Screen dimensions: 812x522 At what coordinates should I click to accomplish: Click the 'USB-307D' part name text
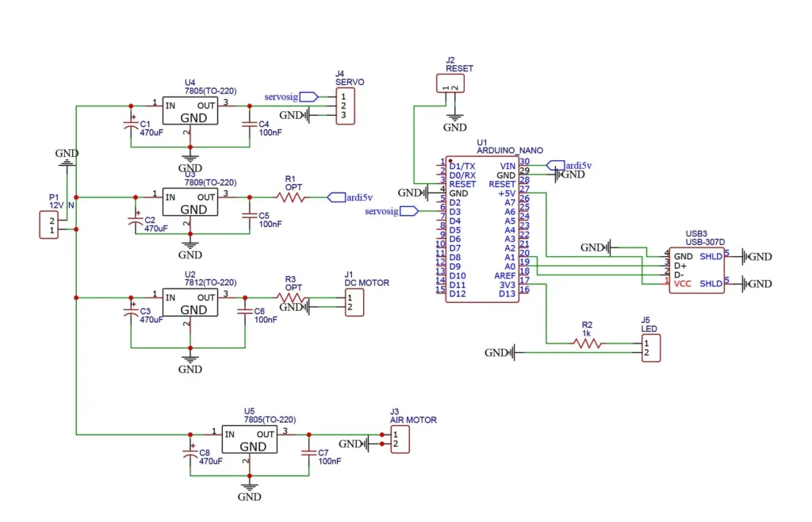tap(705, 242)
